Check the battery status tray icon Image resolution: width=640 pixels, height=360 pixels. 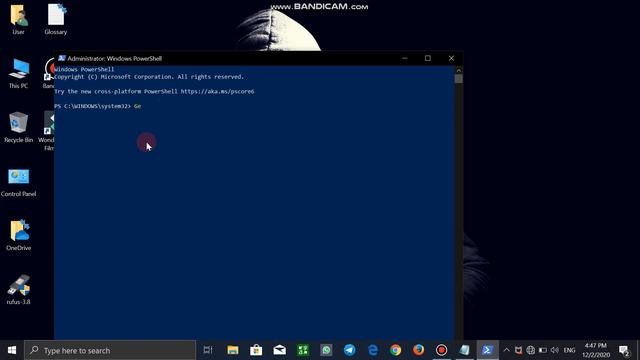pyautogui.click(x=542, y=350)
